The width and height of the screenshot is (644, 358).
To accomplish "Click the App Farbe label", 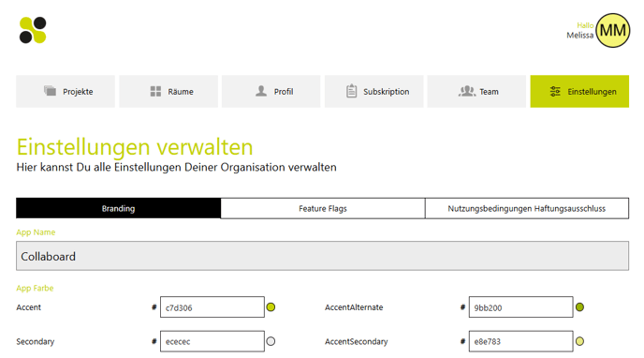I will [35, 288].
